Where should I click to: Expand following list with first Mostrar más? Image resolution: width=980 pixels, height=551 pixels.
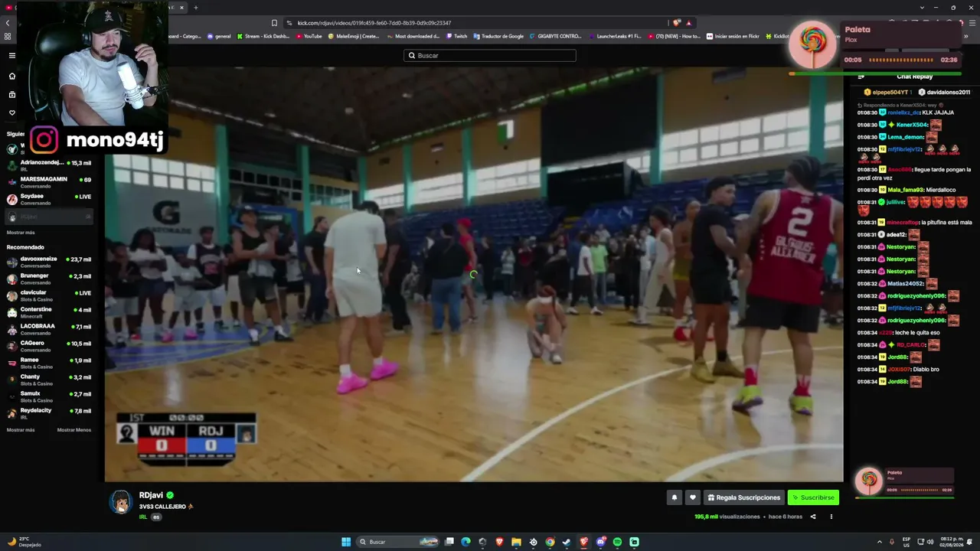tap(21, 233)
